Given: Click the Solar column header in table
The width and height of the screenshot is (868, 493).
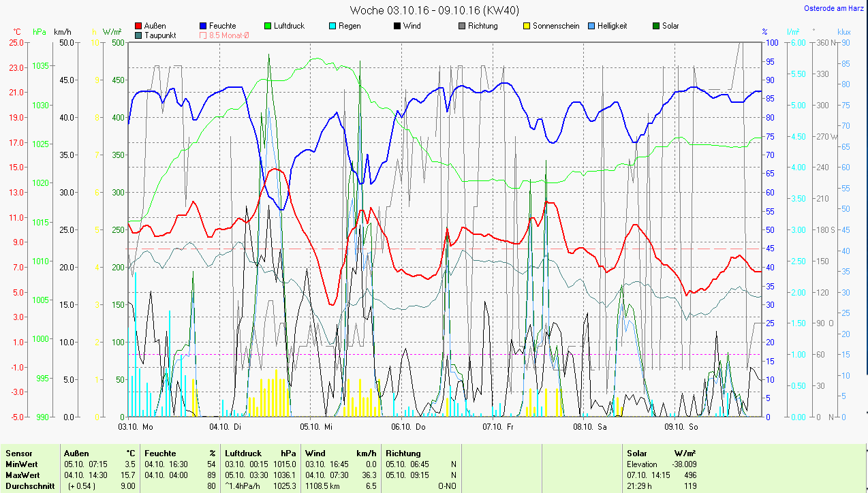Looking at the screenshot, I should tap(637, 454).
